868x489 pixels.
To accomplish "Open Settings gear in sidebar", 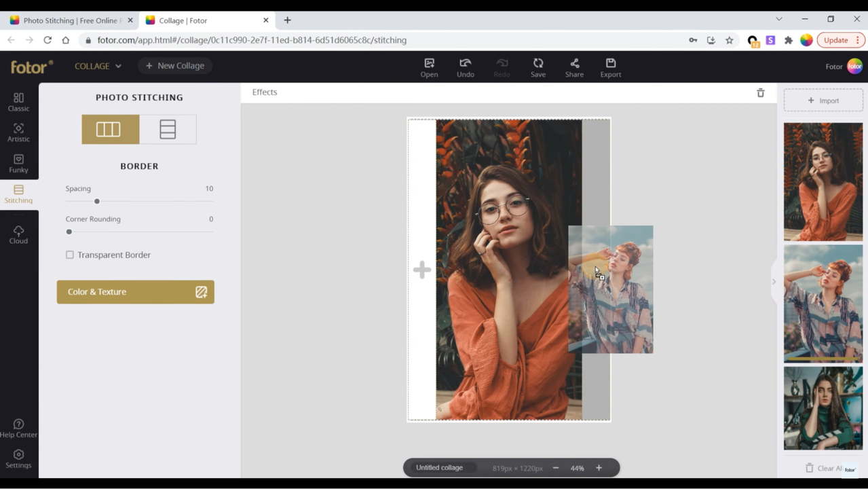I will coord(18,458).
